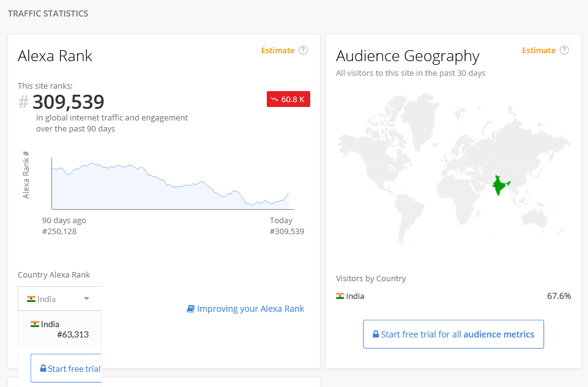
Task: Click the lock icon in audience metrics button
Action: pyautogui.click(x=376, y=334)
